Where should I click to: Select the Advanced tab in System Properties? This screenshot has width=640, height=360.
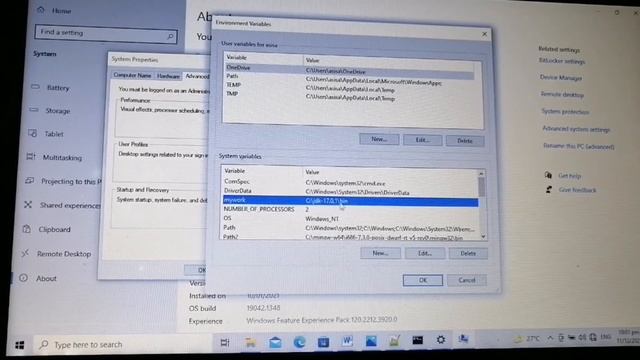tap(197, 76)
